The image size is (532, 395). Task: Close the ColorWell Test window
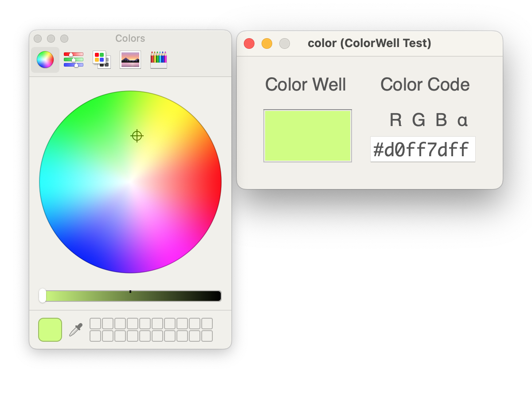pyautogui.click(x=249, y=43)
